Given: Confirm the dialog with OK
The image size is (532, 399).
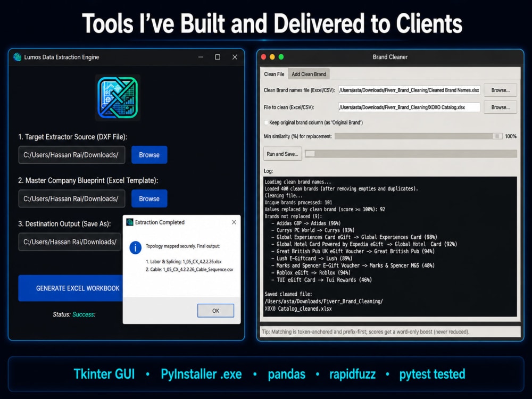Looking at the screenshot, I should (x=216, y=311).
